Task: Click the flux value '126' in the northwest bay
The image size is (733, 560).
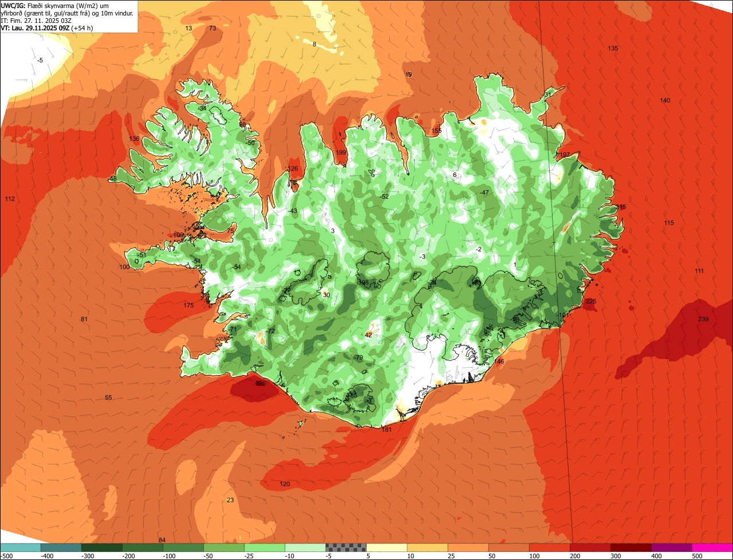Action: pyautogui.click(x=293, y=168)
